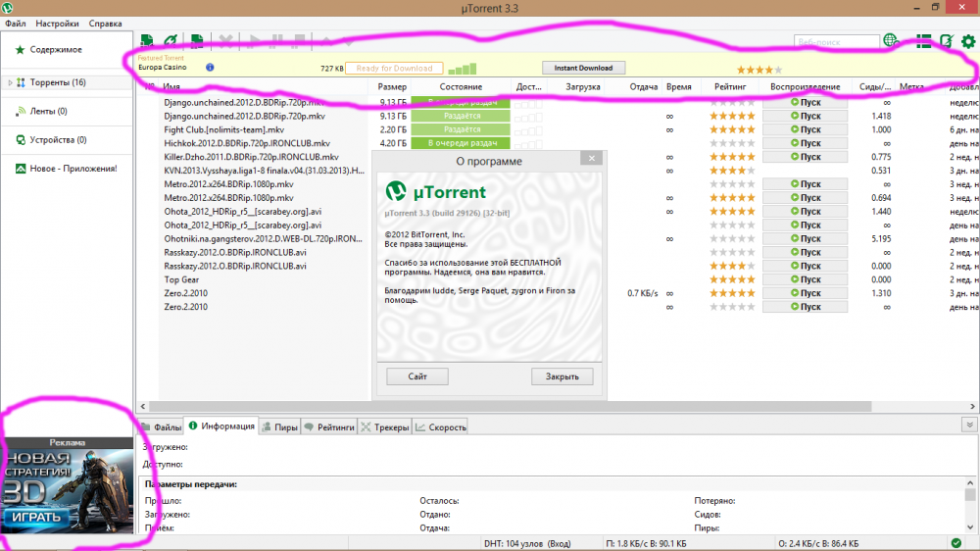
Task: Click Пуск for Top Gear torrent
Action: tap(805, 279)
